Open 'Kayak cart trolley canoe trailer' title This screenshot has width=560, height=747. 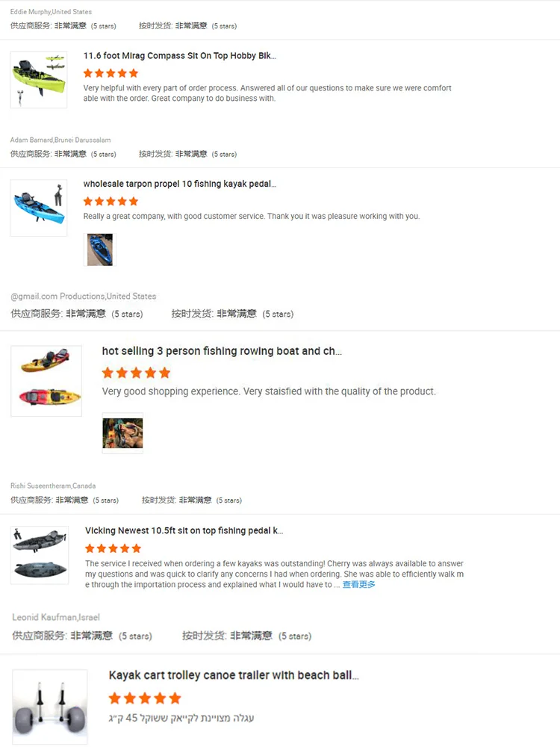[x=234, y=675]
